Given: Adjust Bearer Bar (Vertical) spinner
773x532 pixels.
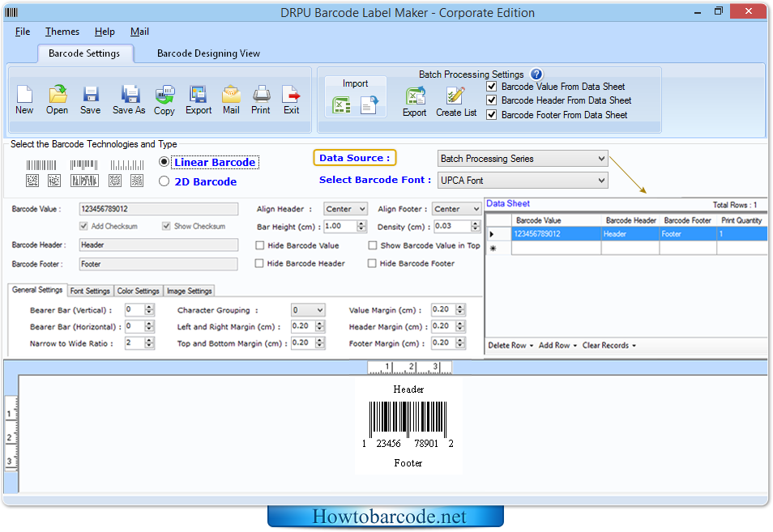Looking at the screenshot, I should point(149,310).
